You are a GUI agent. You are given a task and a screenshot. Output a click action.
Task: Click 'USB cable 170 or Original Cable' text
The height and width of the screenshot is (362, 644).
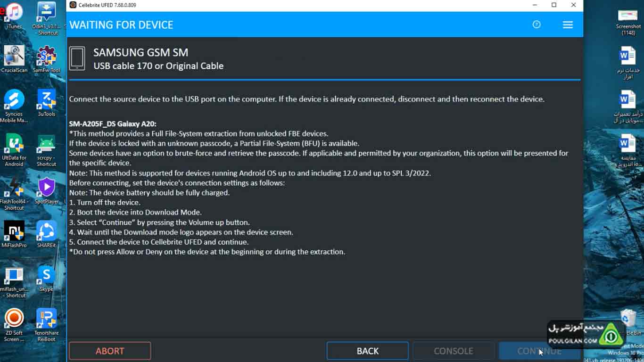(158, 66)
